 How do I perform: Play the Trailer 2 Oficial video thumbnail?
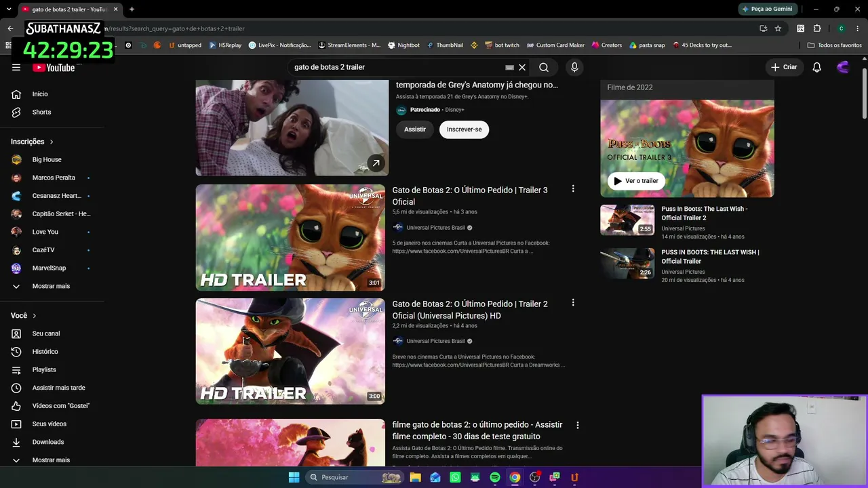290,352
